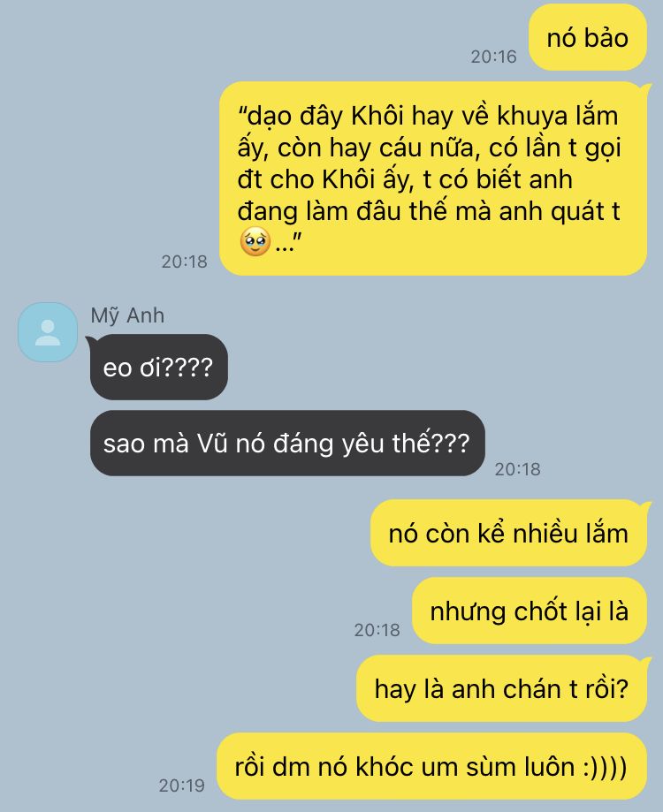Click the 20:18 timestamp beside the quoted message
The image size is (663, 812).
click(185, 262)
